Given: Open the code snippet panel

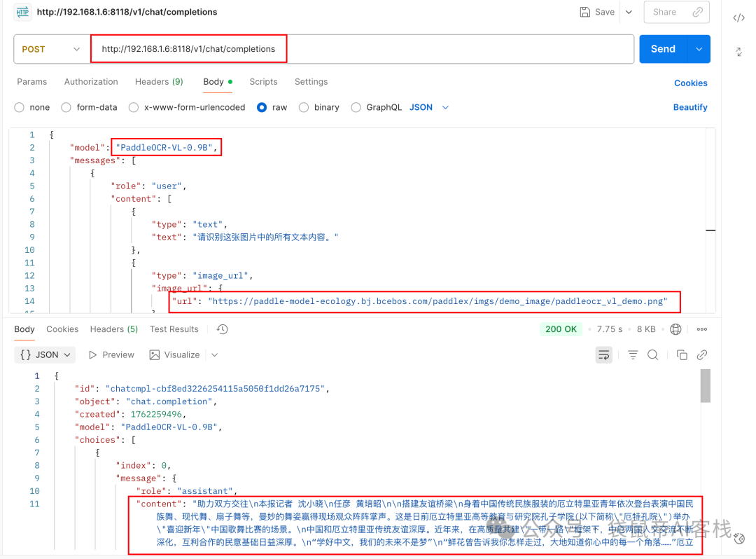Looking at the screenshot, I should pos(738,18).
